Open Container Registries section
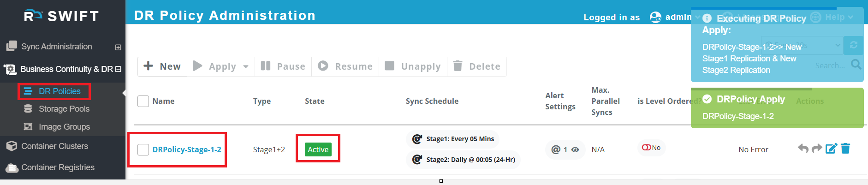Image resolution: width=868 pixels, height=185 pixels. pyautogui.click(x=58, y=167)
